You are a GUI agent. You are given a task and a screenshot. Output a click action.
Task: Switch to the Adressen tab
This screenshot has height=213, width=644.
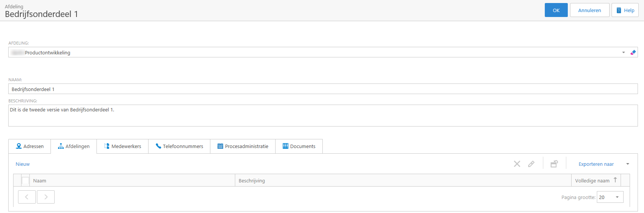[30, 146]
